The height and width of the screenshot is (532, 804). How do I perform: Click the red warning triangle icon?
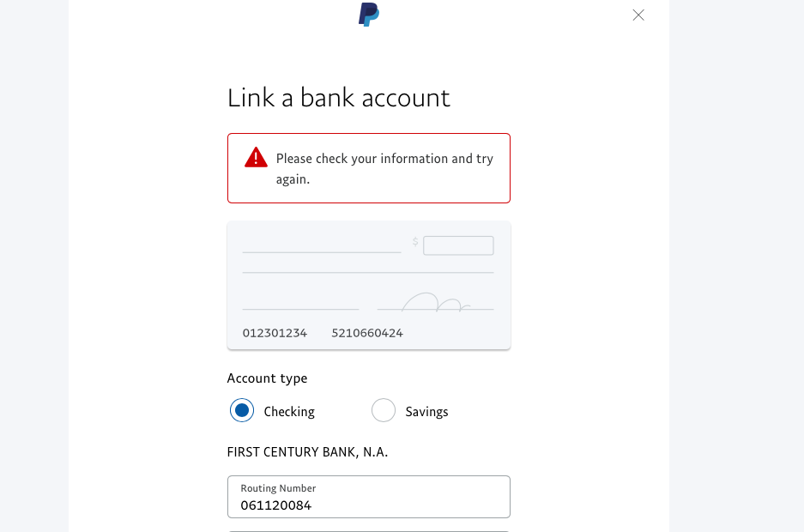coord(256,158)
